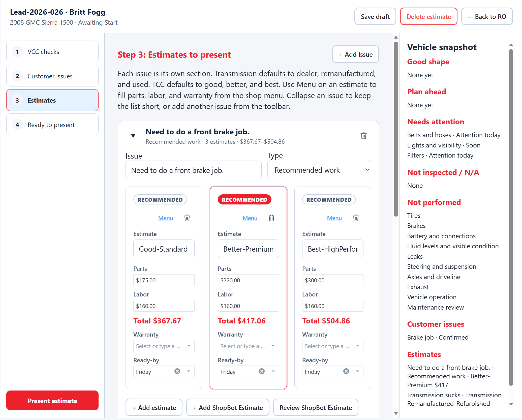Expand Ready-by dropdown on Better-Premium estimate

click(x=273, y=371)
